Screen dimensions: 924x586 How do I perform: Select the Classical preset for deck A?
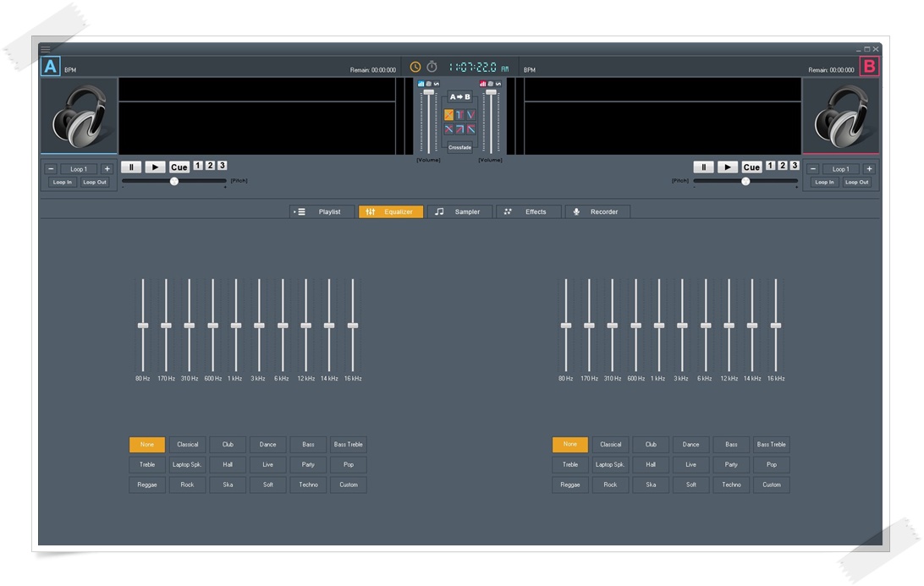coord(187,445)
